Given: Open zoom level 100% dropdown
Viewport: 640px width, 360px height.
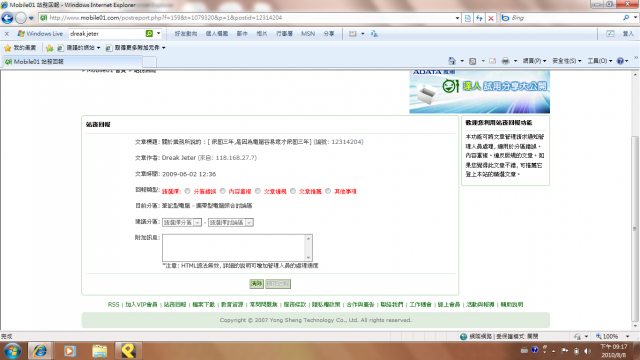Looking at the screenshot, I should pos(628,336).
